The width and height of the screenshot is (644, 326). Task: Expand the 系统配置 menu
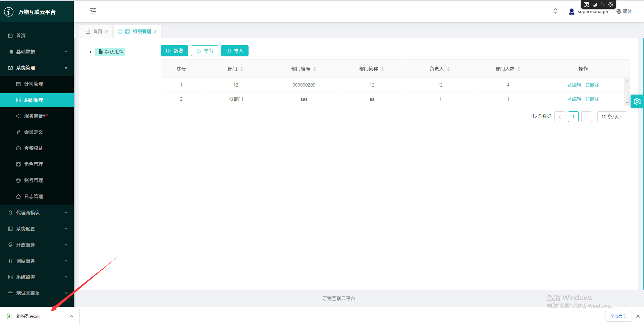[x=37, y=229]
